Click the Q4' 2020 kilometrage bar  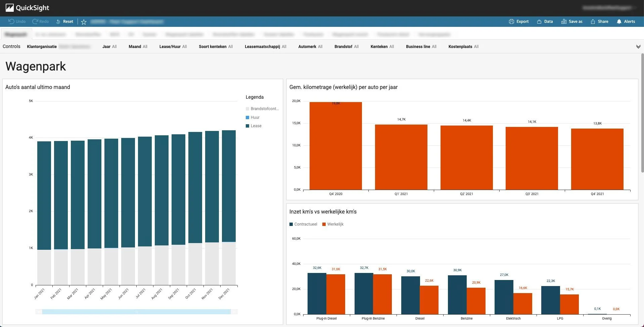[x=336, y=146]
